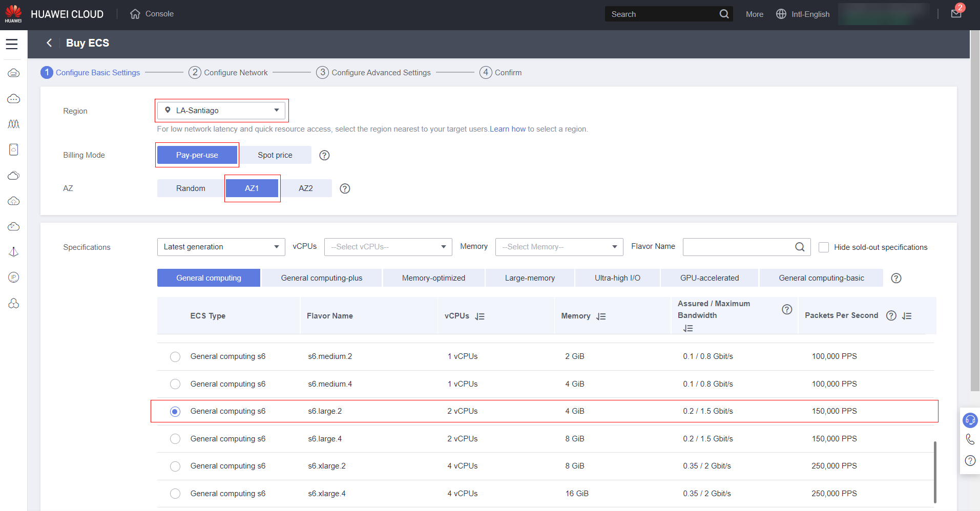Sort the table by Memory column
This screenshot has width=980, height=511.
(x=601, y=316)
